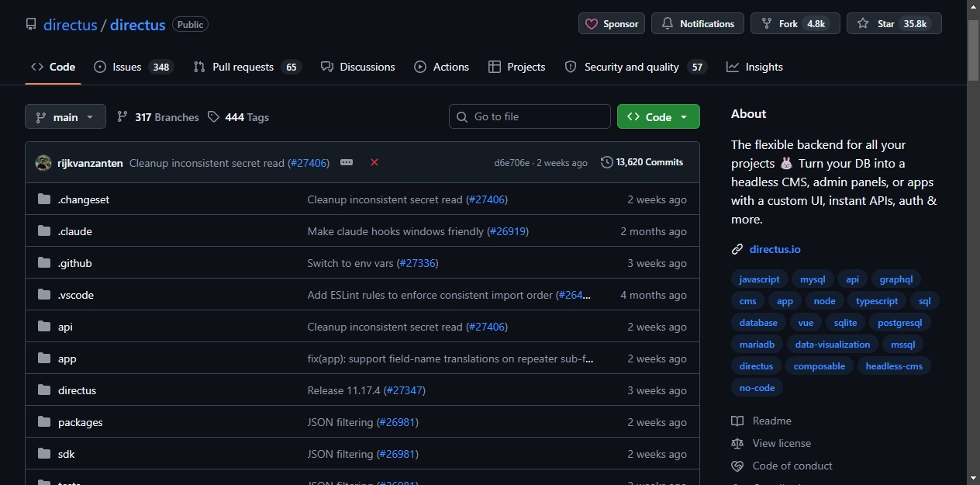View the 444 Tags link
This screenshot has height=485, width=980.
pos(238,117)
